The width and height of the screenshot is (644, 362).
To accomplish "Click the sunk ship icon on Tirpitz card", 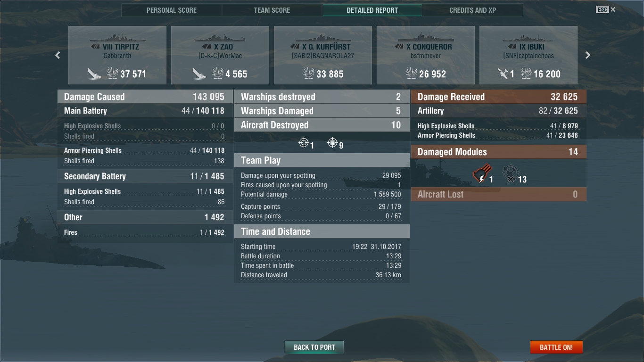I will (x=94, y=74).
